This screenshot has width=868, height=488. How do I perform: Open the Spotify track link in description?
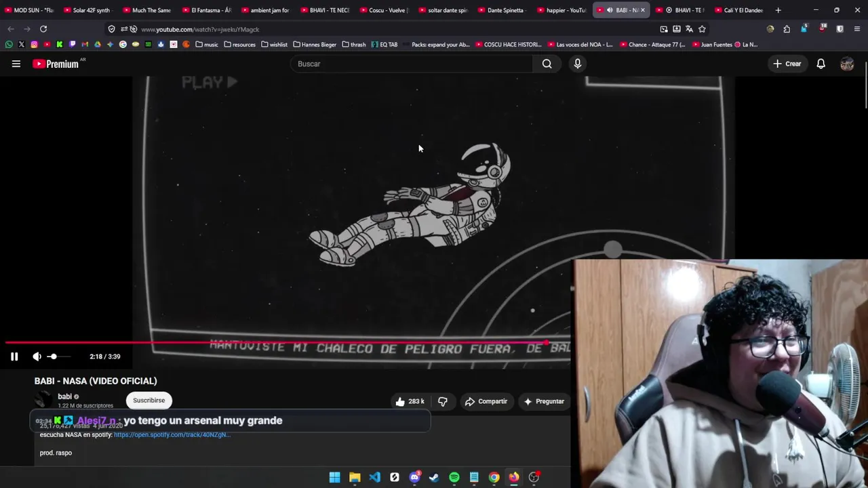tap(172, 434)
